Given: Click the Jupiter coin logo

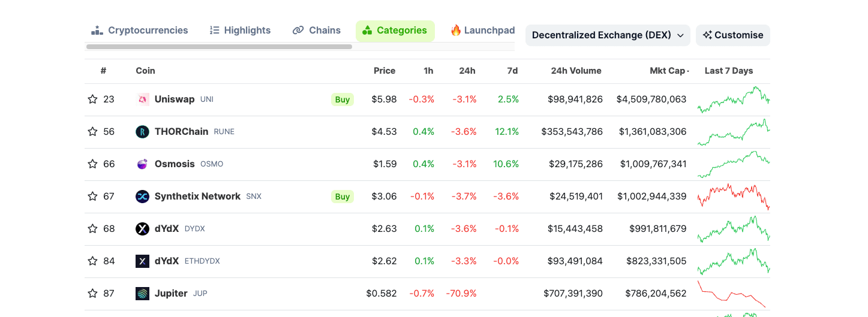Looking at the screenshot, I should [142, 294].
